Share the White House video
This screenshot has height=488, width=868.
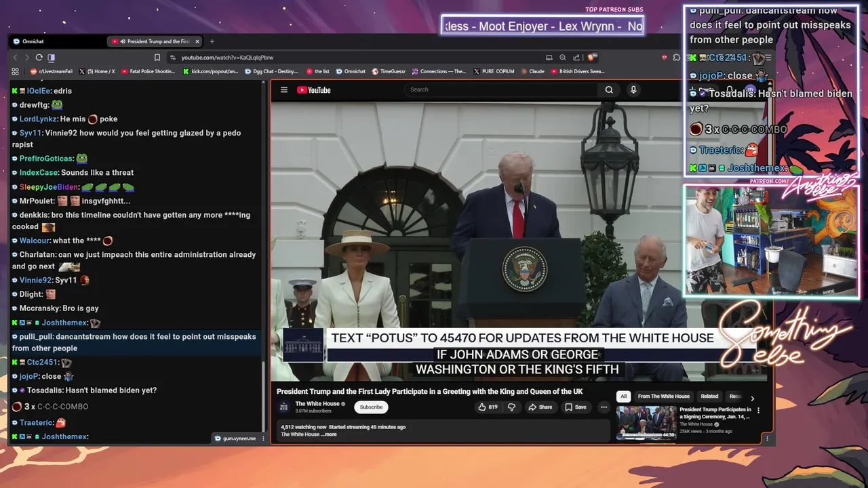point(540,407)
